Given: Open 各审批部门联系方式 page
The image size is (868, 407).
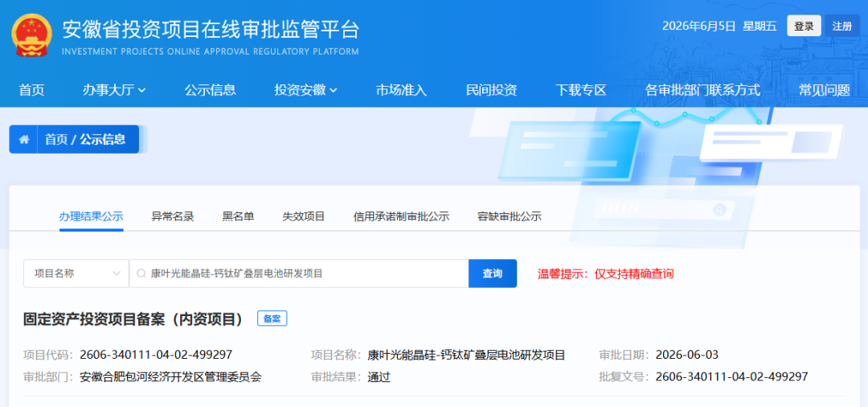Looking at the screenshot, I should click(703, 90).
